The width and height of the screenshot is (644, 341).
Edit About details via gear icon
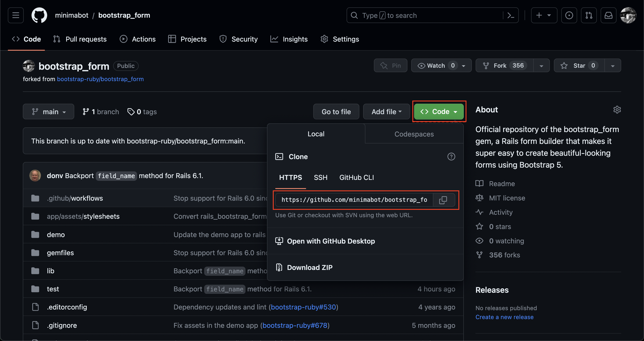pos(617,110)
